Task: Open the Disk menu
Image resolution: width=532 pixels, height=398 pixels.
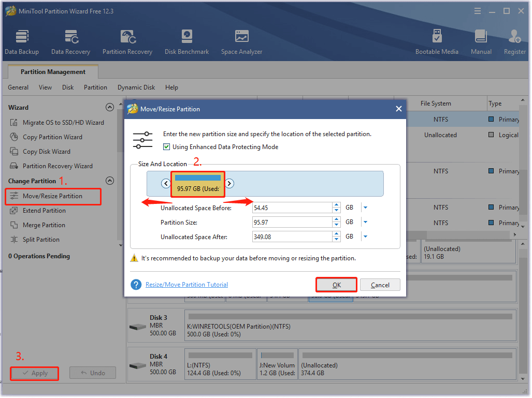Action: tap(68, 87)
